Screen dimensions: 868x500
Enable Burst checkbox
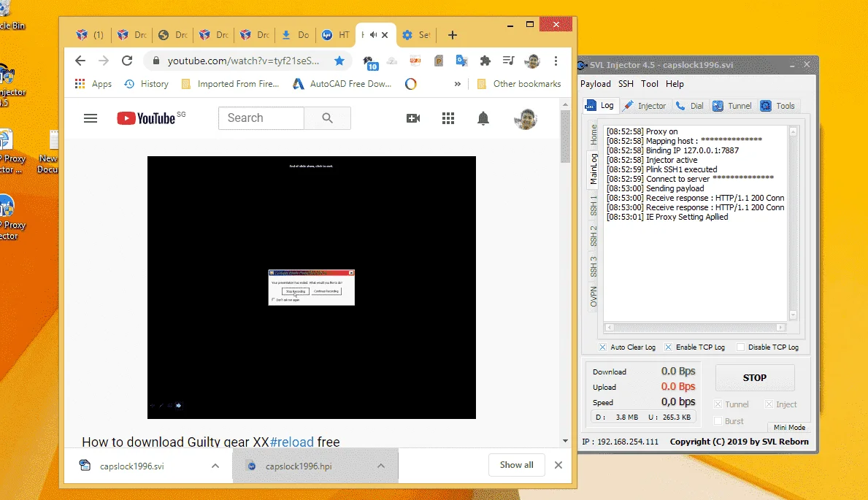(718, 421)
